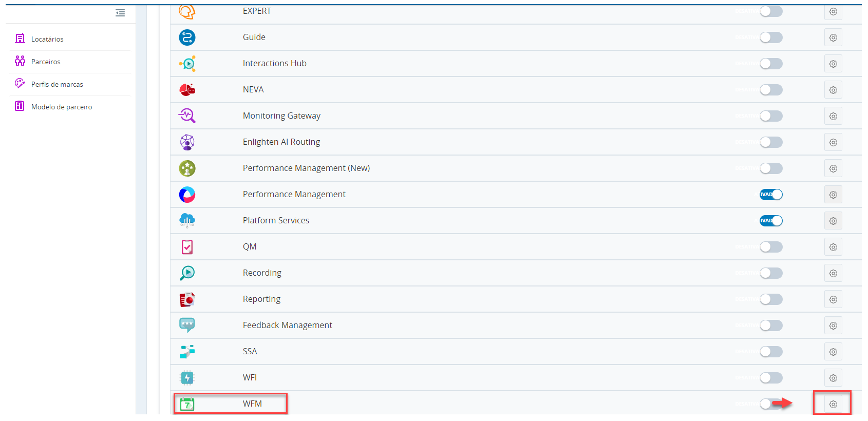Select the Enlighten AI Routing label

tap(281, 142)
